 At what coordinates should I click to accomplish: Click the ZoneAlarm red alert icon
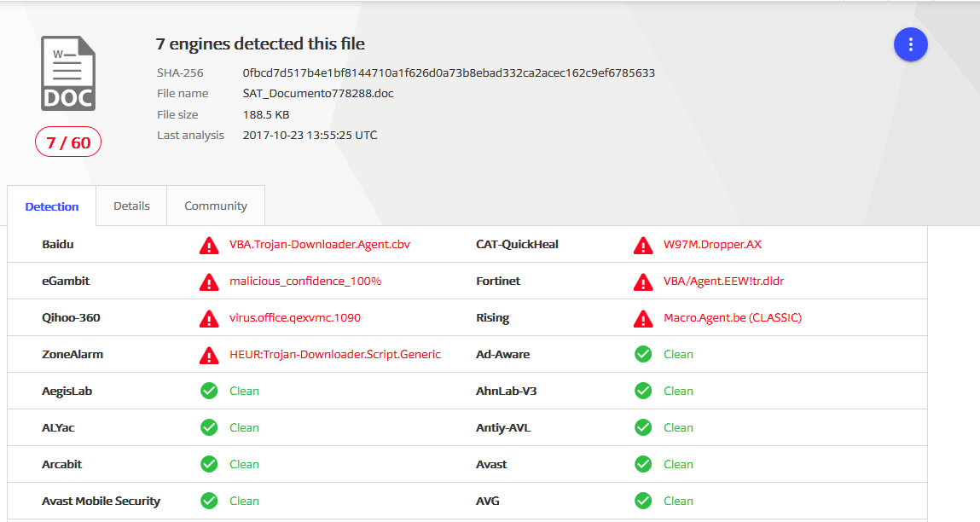coord(209,356)
